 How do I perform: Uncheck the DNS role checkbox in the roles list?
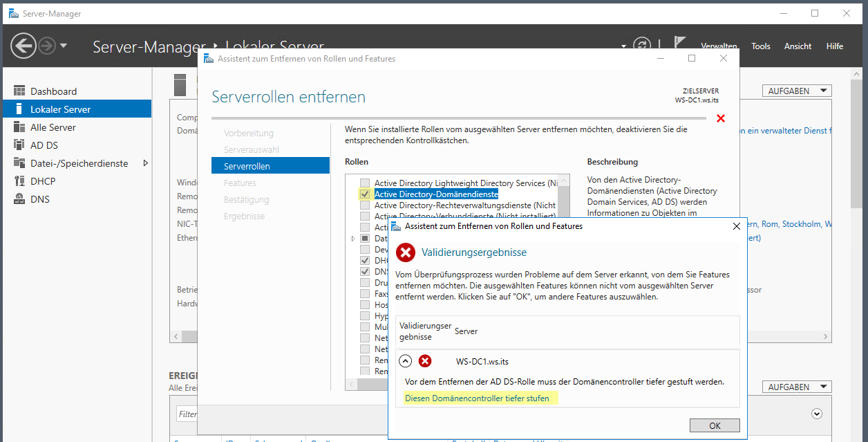tap(365, 272)
